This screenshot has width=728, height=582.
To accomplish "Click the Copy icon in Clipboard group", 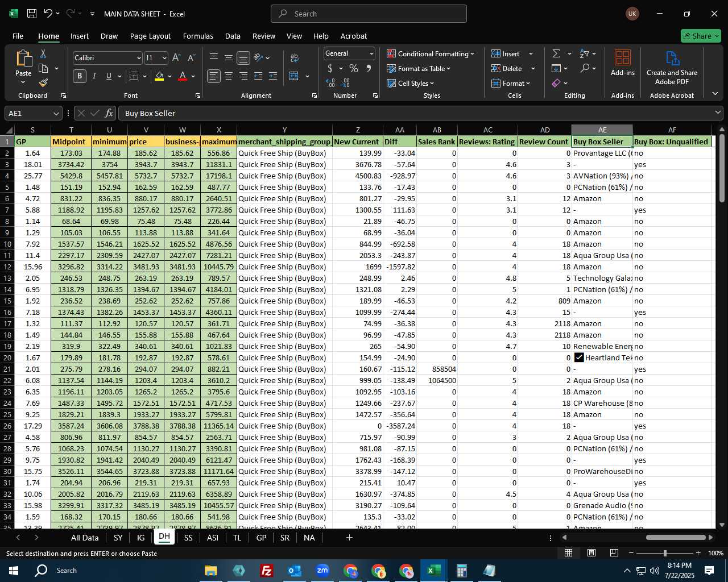I will 43,68.
